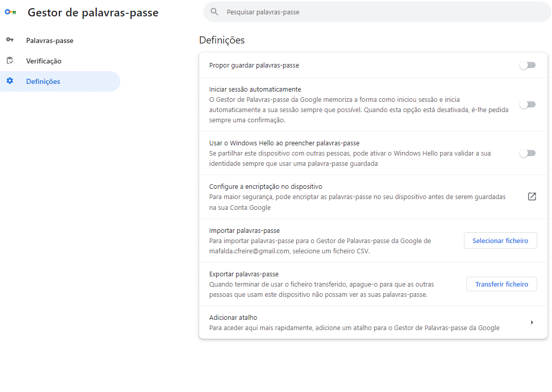This screenshot has height=392, width=552.
Task: Click the Transferir ficheiro button
Action: click(x=502, y=284)
